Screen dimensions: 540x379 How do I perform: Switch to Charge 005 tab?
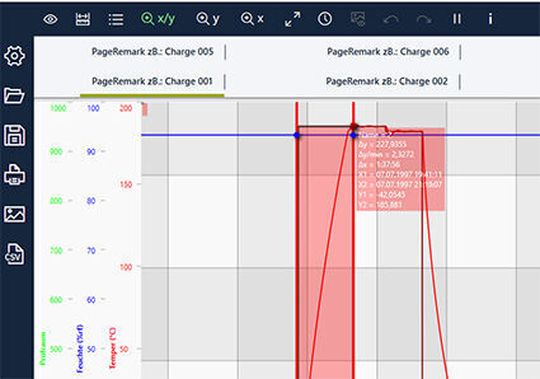(x=153, y=52)
